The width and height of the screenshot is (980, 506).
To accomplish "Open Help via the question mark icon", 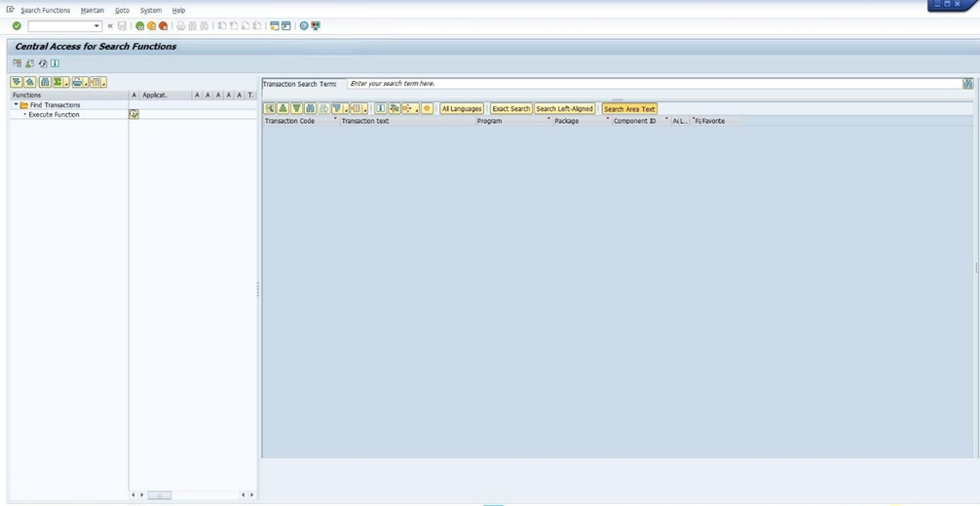I will coord(304,26).
